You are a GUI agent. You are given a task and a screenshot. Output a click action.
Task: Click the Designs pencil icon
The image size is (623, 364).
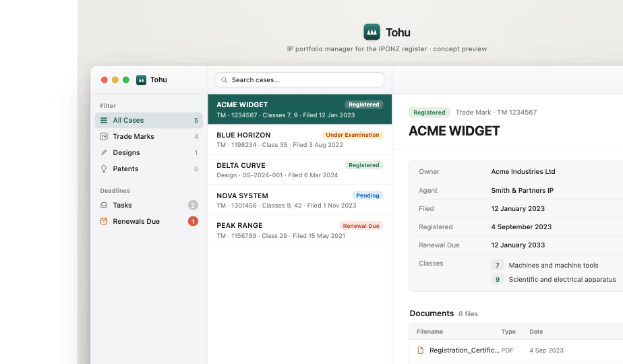coord(104,152)
